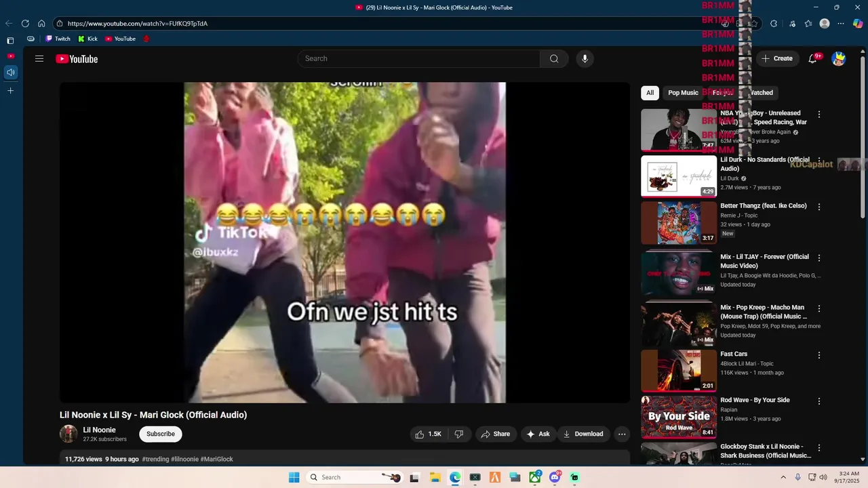Open the browser profile avatar
Screen dimensions: 868x488
(825, 24)
